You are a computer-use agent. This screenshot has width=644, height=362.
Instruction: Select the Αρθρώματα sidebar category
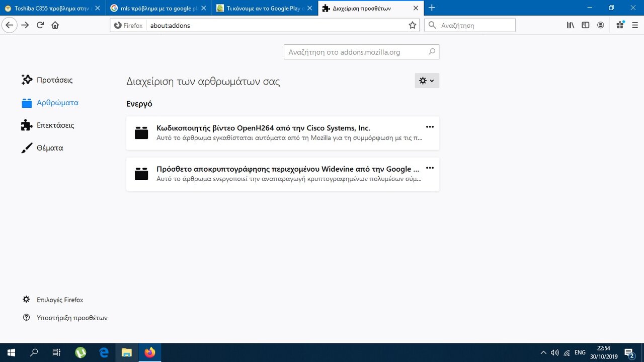click(50, 103)
